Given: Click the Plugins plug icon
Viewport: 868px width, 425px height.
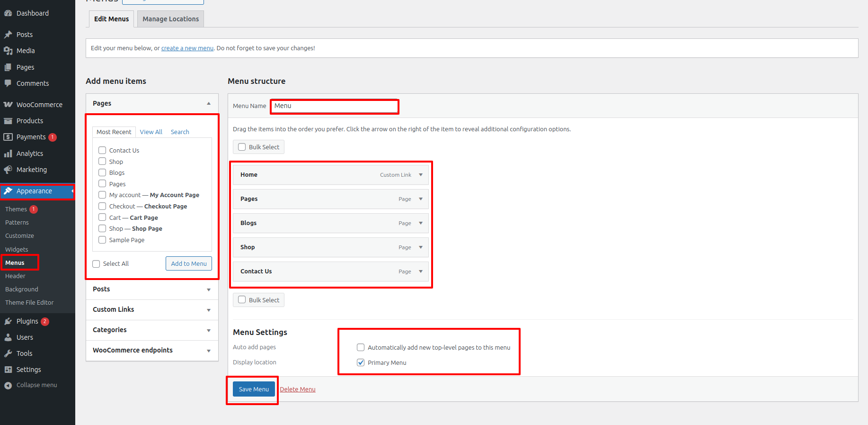Looking at the screenshot, I should 8,321.
